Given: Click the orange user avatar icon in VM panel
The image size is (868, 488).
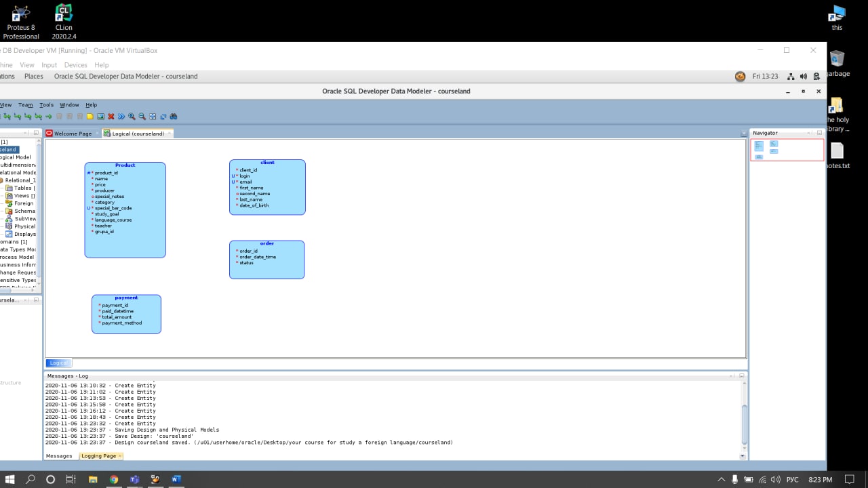Looking at the screenshot, I should [740, 77].
